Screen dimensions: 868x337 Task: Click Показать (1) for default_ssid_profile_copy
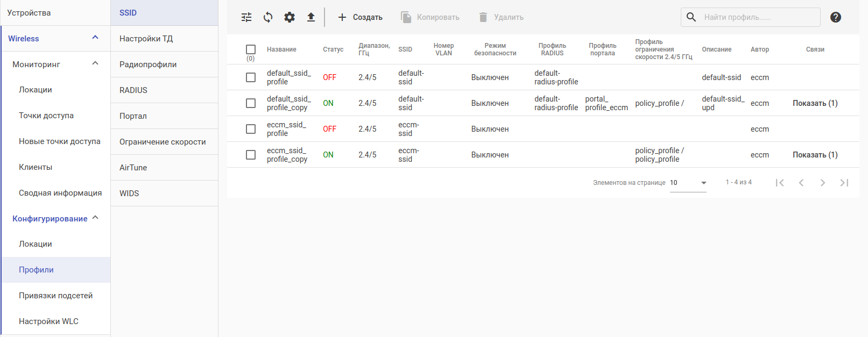click(x=815, y=103)
